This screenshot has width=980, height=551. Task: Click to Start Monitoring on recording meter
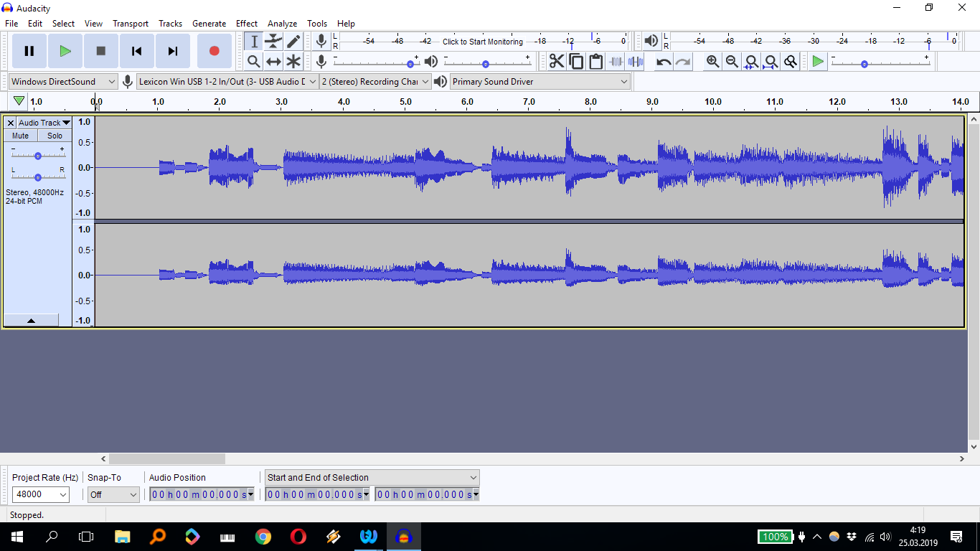coord(482,42)
